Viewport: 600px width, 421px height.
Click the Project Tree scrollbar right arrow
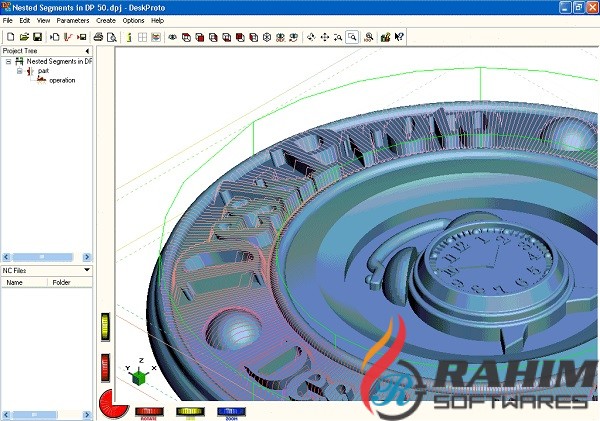pyautogui.click(x=87, y=257)
